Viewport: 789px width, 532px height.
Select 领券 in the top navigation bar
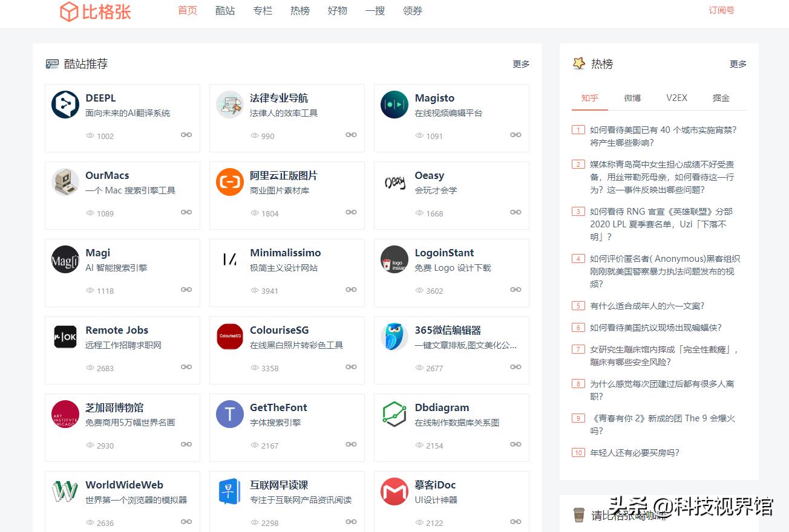[412, 10]
